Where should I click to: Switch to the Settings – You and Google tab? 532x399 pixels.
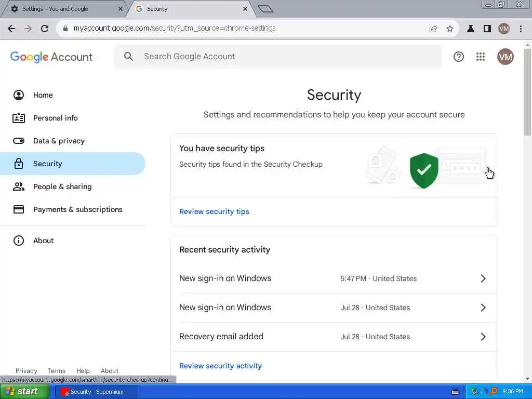click(63, 9)
